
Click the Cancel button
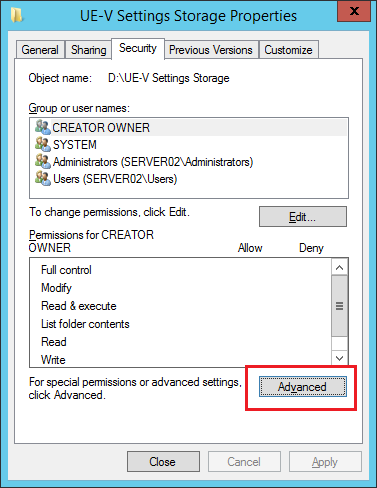pos(244,462)
